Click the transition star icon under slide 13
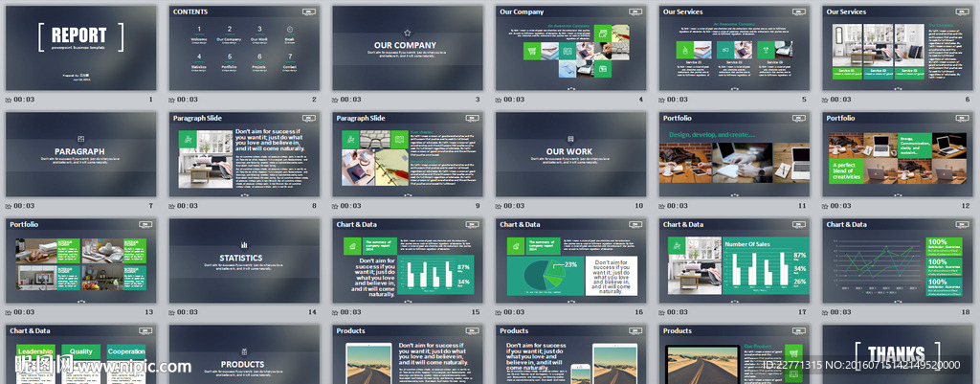980x384 pixels. pos(8,312)
